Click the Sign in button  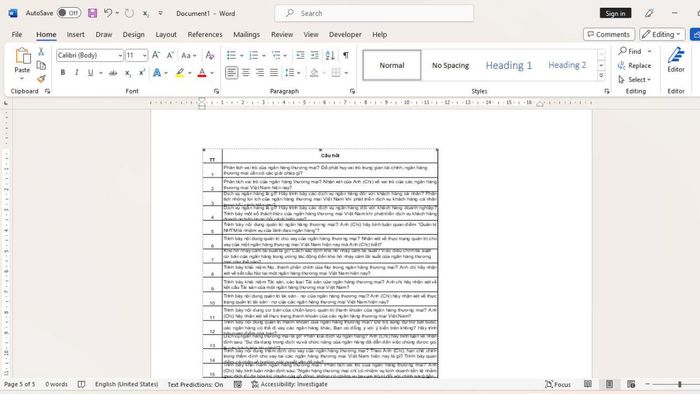coord(615,13)
